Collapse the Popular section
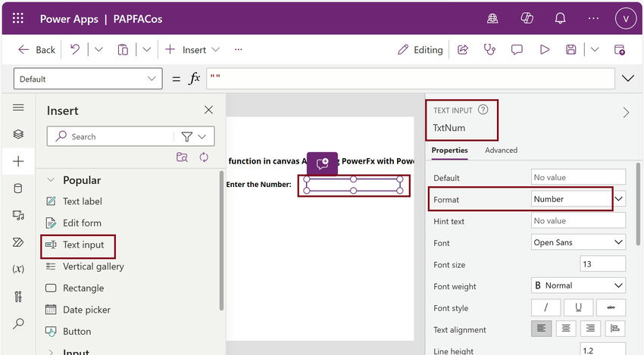 pyautogui.click(x=51, y=179)
